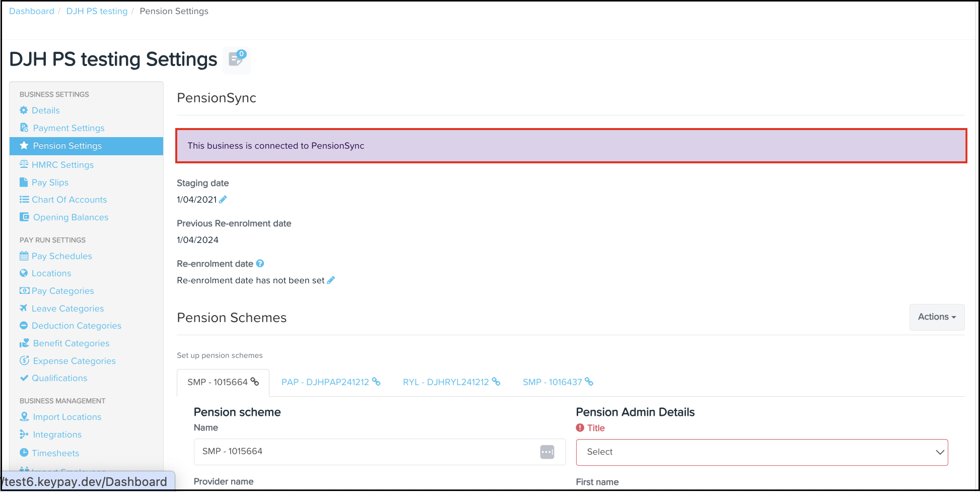
Task: Click the notes icon beside page title
Action: point(236,59)
